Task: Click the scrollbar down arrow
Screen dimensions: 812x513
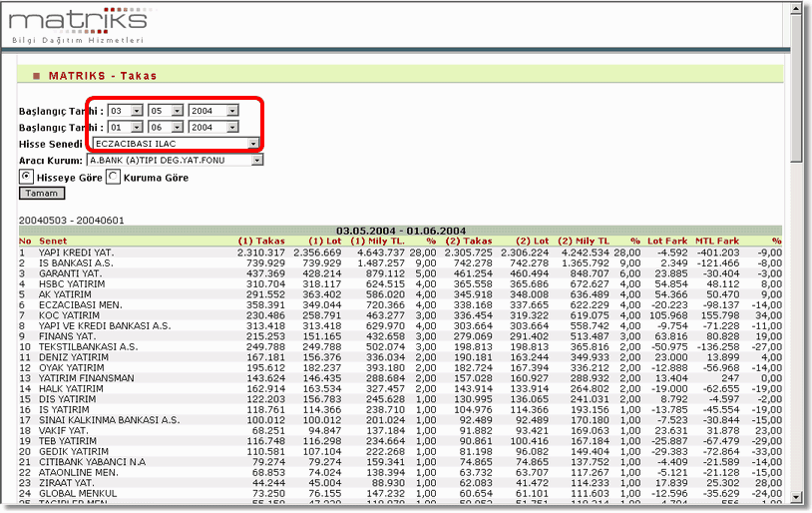Action: click(x=796, y=497)
